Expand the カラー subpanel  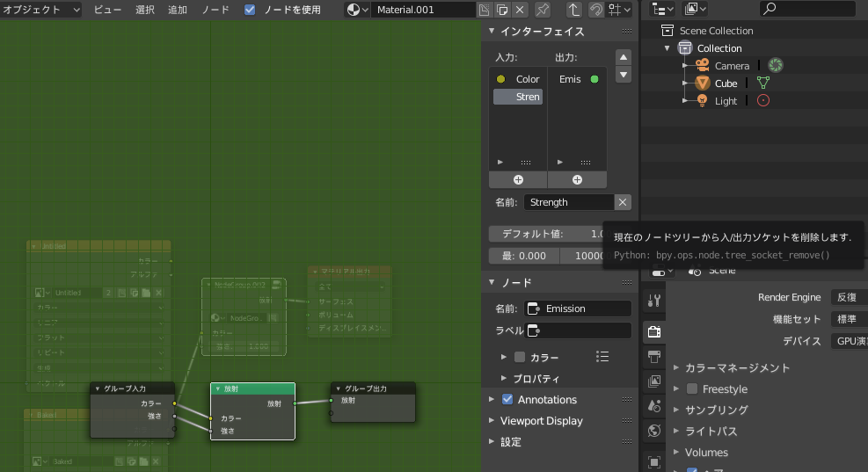pos(504,358)
